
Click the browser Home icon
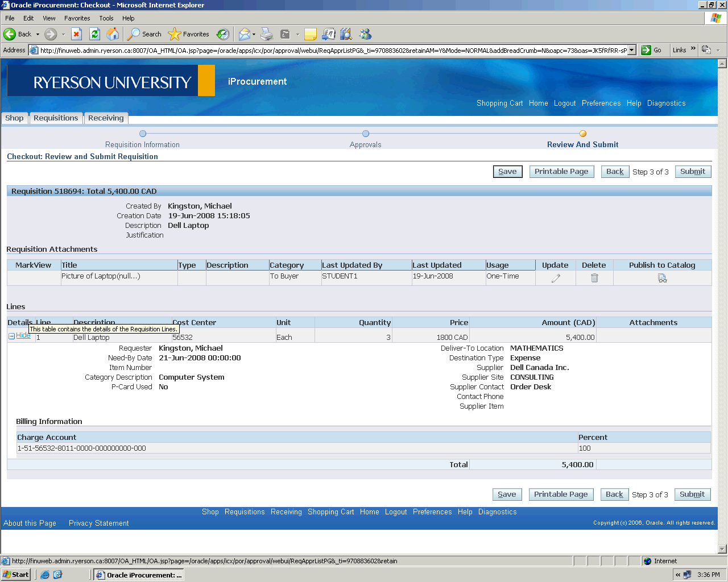point(113,34)
